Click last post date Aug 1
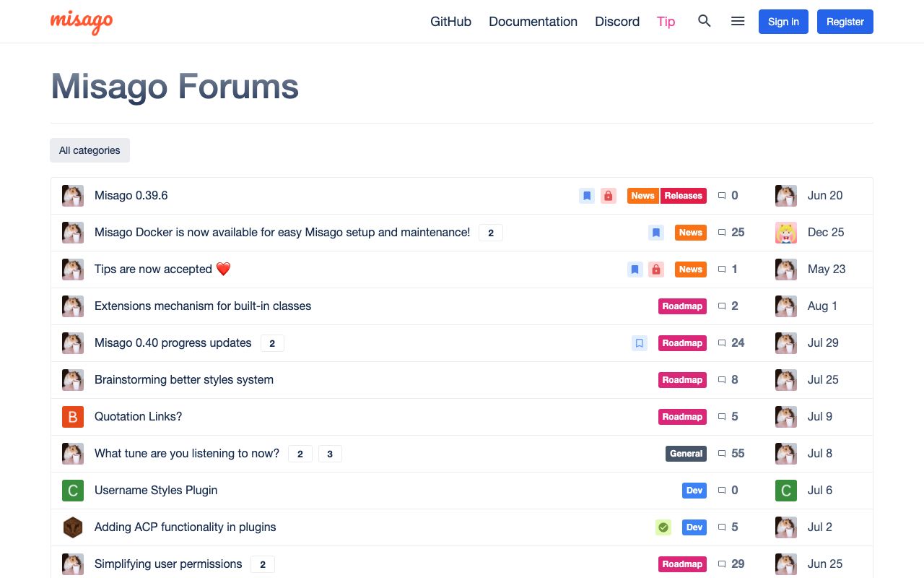This screenshot has width=924, height=578. click(823, 306)
